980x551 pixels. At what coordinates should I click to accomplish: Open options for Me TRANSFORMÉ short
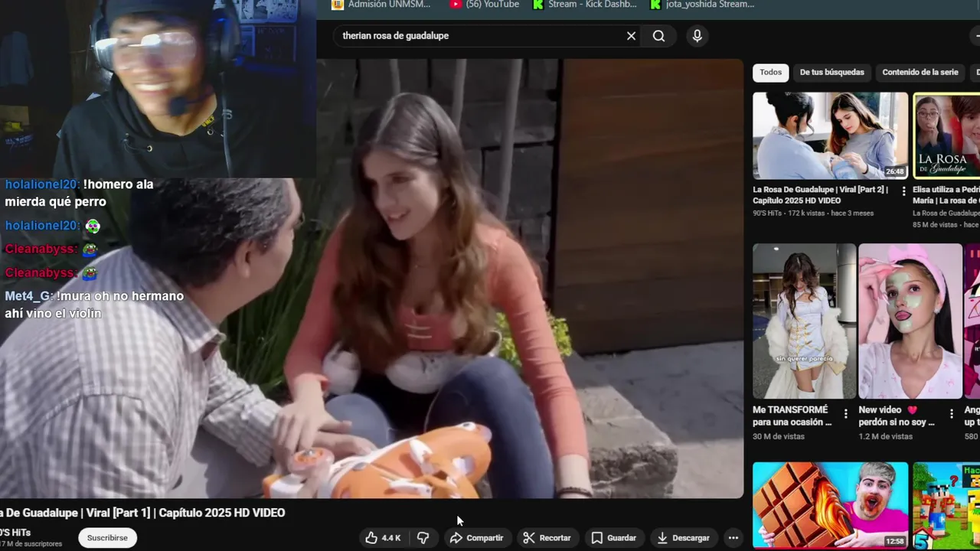(846, 414)
